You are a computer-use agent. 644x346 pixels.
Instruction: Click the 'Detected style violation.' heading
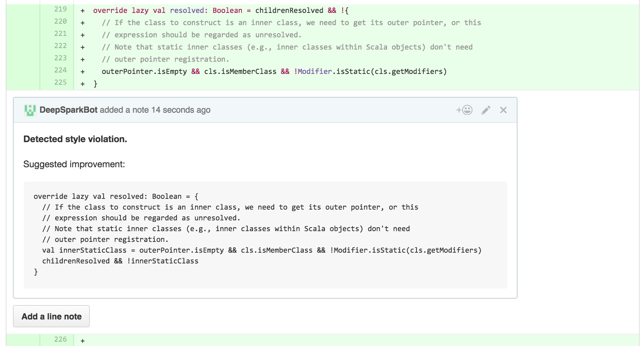[x=75, y=139]
